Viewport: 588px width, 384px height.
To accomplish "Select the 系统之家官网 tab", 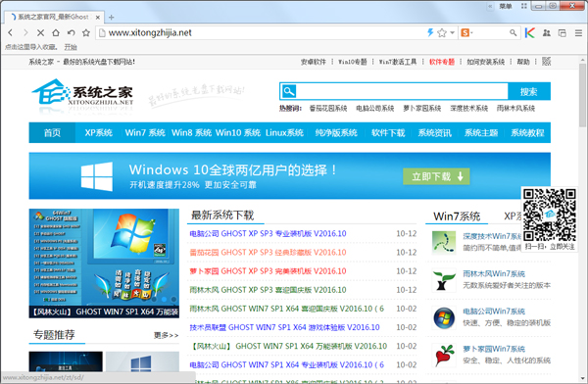I will pos(53,17).
